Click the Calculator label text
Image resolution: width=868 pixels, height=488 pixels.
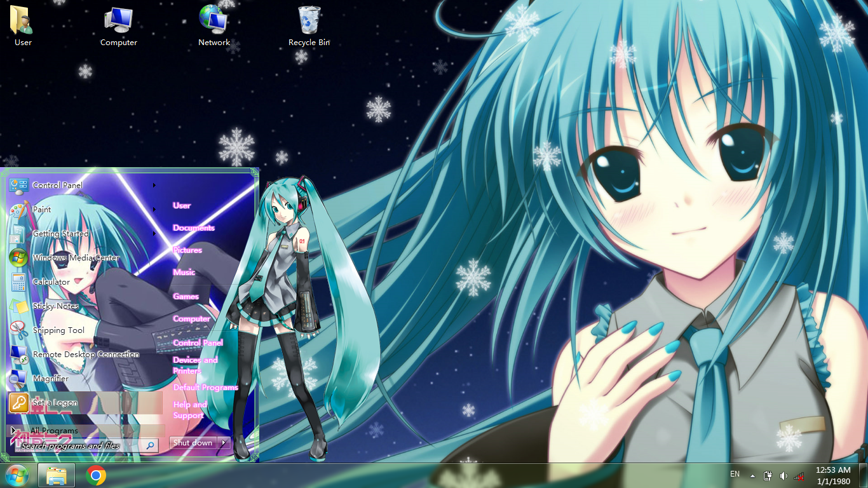(51, 282)
